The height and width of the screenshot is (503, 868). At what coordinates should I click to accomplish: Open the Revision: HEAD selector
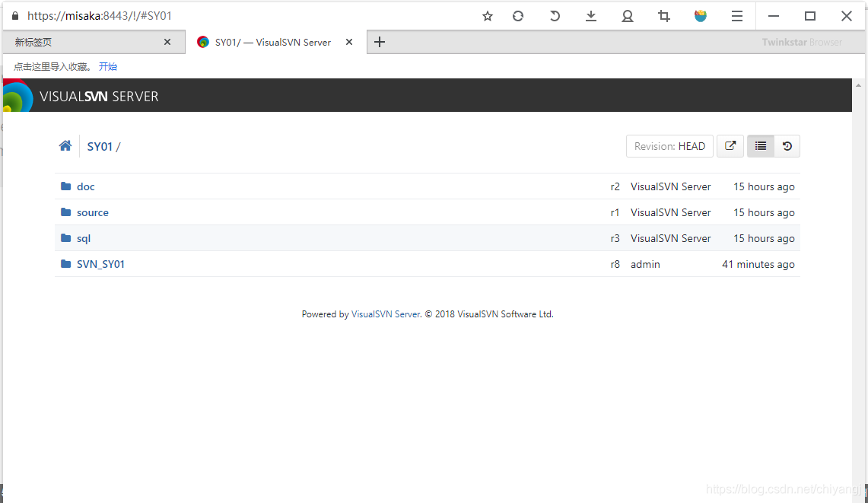(x=669, y=146)
